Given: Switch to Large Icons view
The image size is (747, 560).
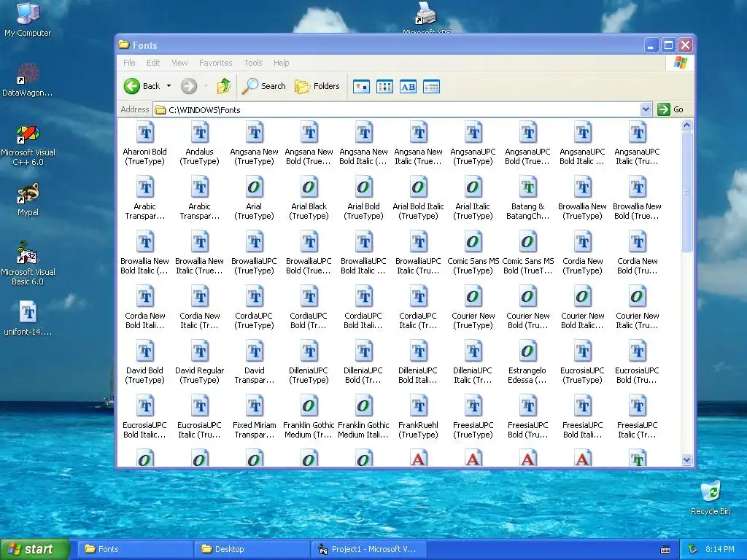Looking at the screenshot, I should [x=361, y=87].
